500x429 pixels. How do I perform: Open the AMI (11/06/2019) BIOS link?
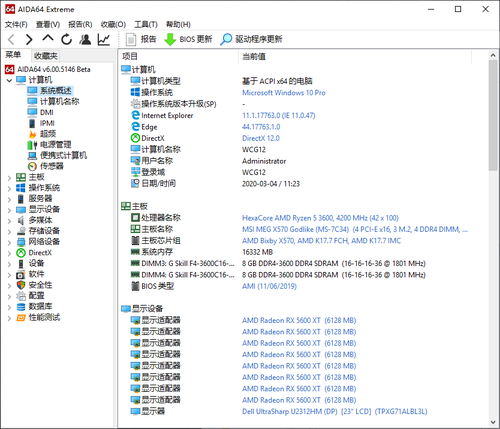269,286
